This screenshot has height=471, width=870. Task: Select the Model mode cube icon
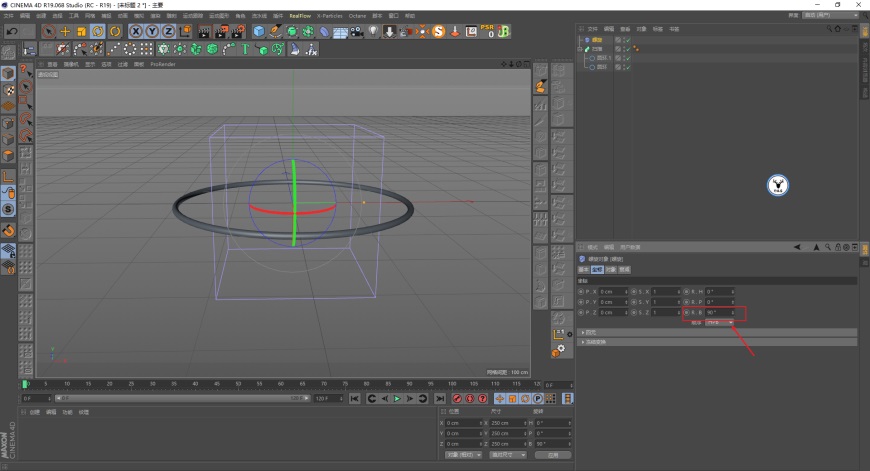(8, 73)
